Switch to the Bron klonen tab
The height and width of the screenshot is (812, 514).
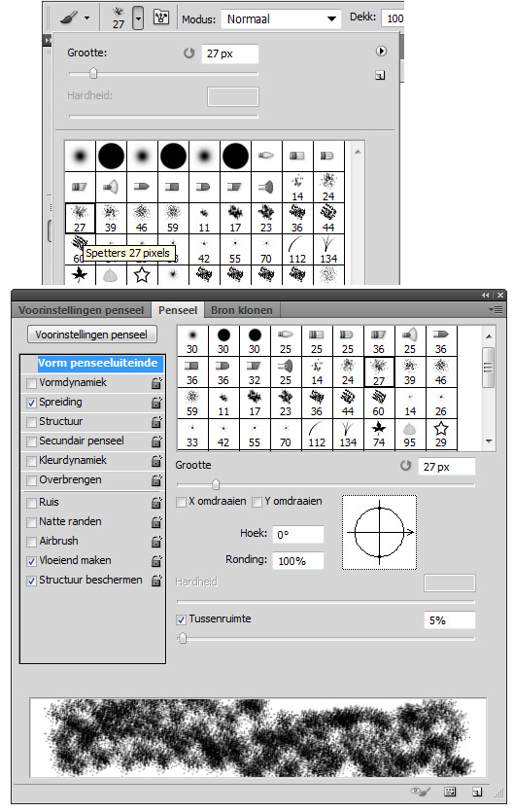click(x=242, y=310)
